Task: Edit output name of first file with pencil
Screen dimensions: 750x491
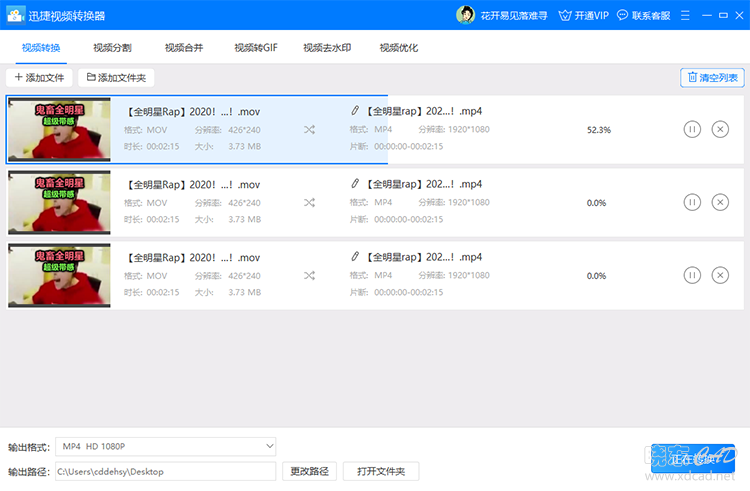Action: [x=354, y=110]
